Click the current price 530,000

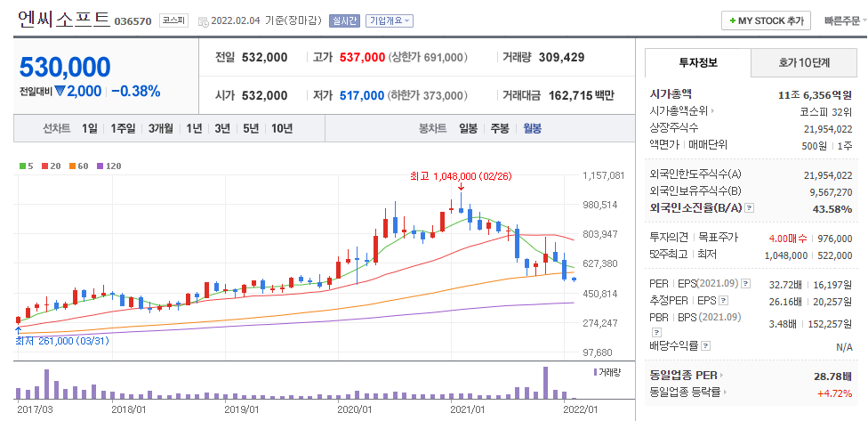pyautogui.click(x=65, y=67)
